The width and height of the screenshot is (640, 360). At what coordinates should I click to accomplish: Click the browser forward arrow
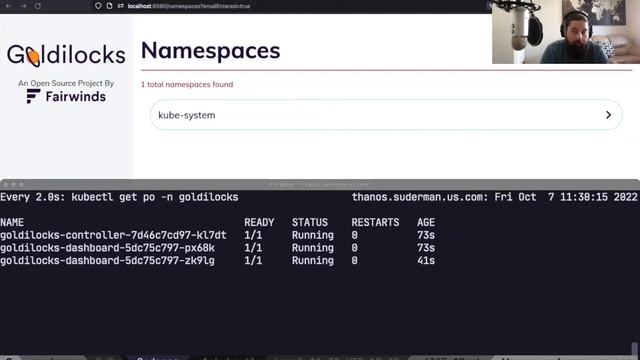23,6
